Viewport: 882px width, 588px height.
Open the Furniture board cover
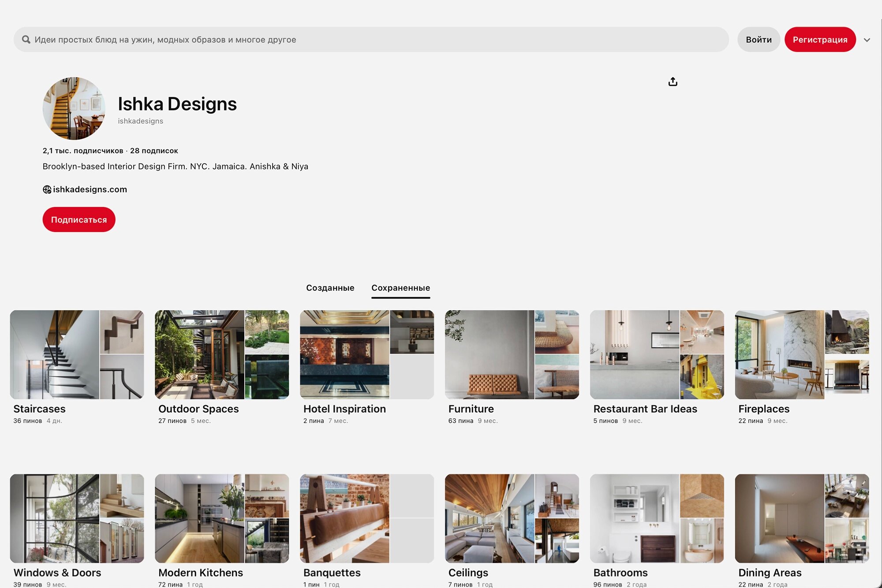[512, 355]
